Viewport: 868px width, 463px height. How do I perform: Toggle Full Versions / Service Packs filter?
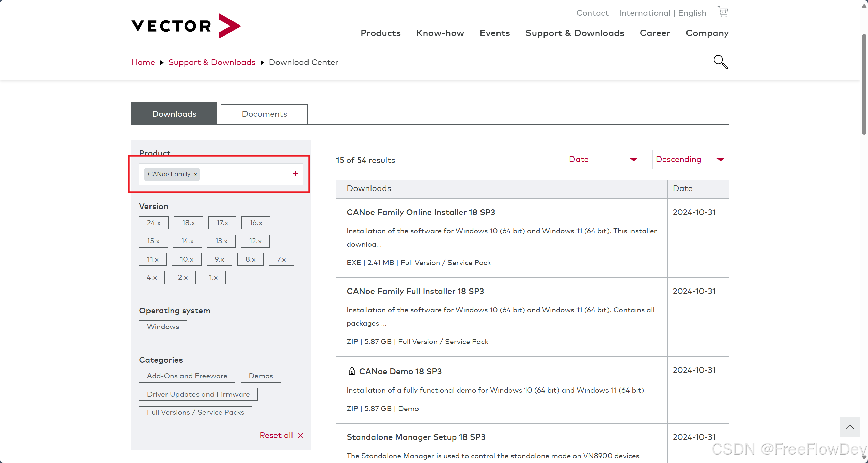(x=195, y=412)
